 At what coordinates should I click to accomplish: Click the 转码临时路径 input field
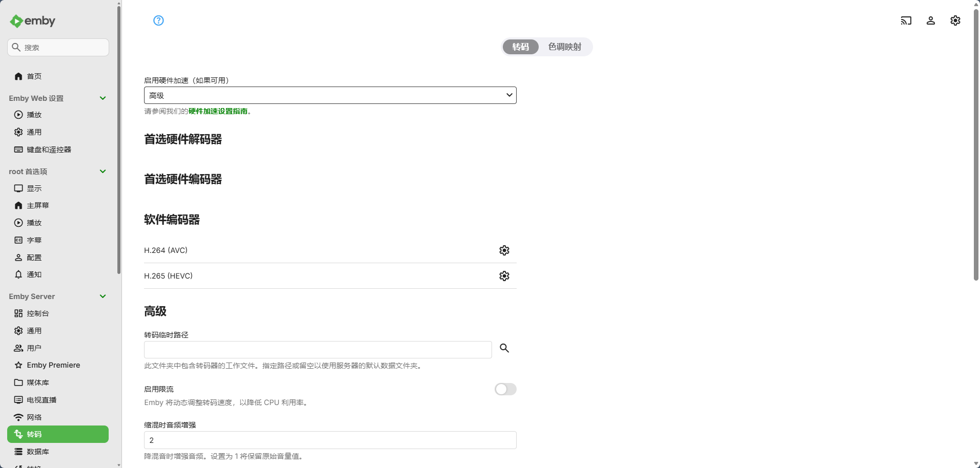pyautogui.click(x=317, y=350)
